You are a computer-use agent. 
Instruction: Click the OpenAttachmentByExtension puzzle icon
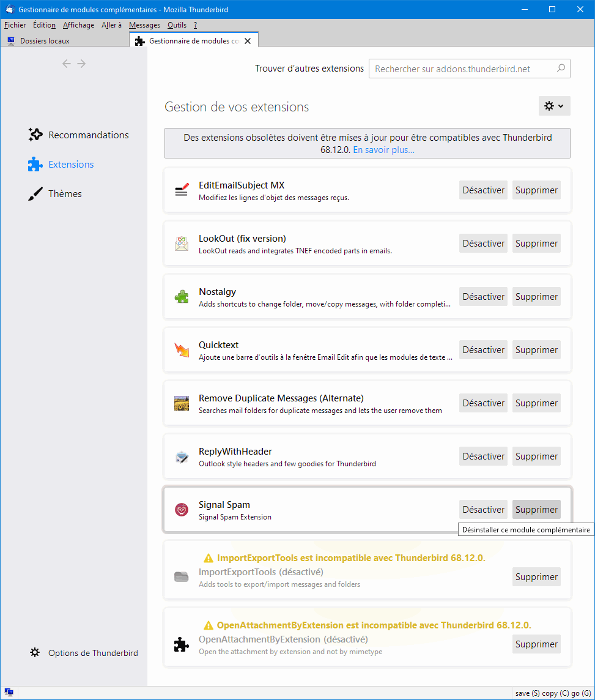point(182,644)
